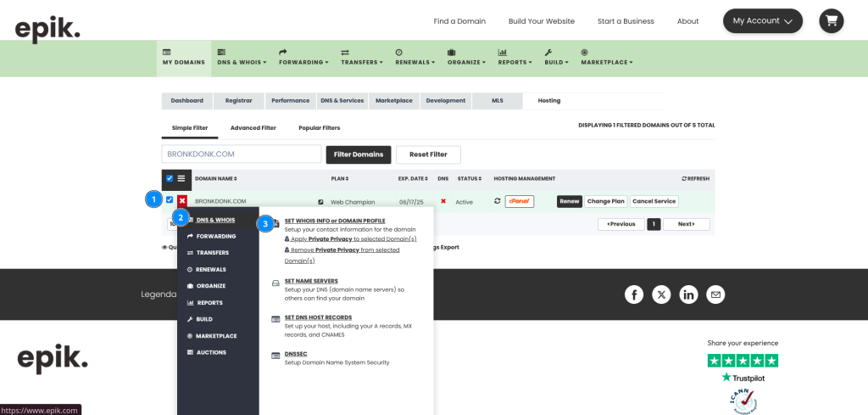This screenshot has height=415, width=868.
Task: Uncheck the BRONKDONK.COM row checkbox
Action: (170, 200)
